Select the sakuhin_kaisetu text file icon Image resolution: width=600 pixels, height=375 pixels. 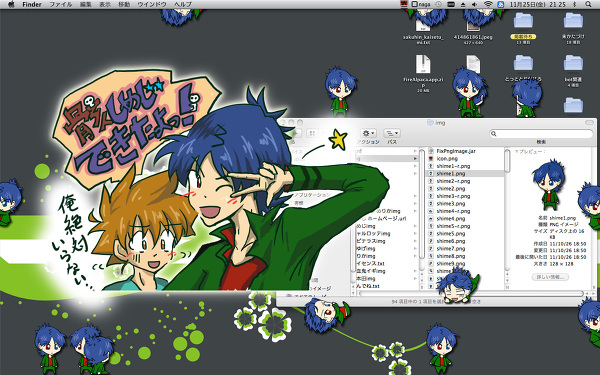coord(423,26)
